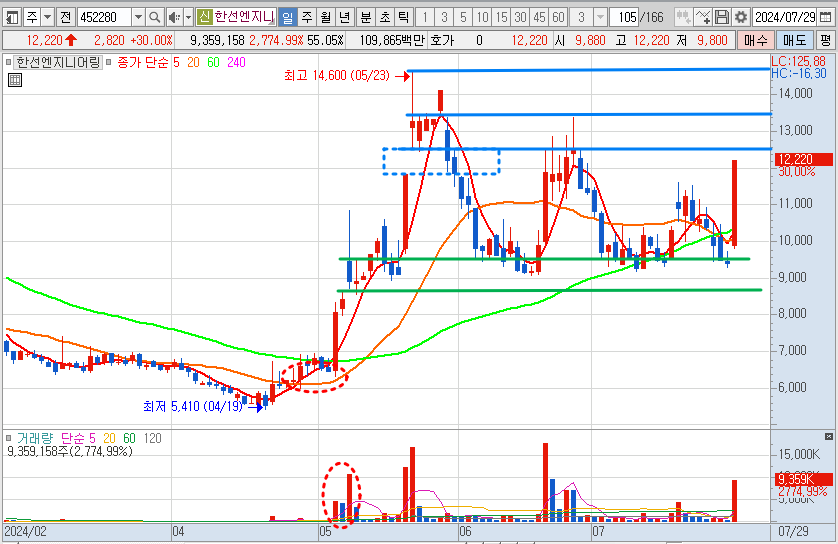Click the green 신 badge icon
838x544 pixels.
click(x=204, y=17)
